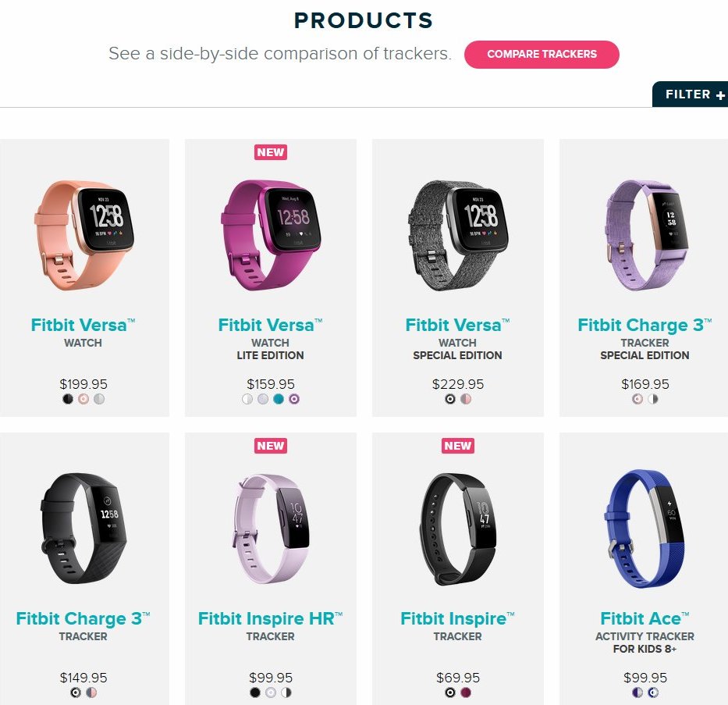Click NEW badge on Versa Lite Edition card
The image size is (728, 705).
coord(271,152)
